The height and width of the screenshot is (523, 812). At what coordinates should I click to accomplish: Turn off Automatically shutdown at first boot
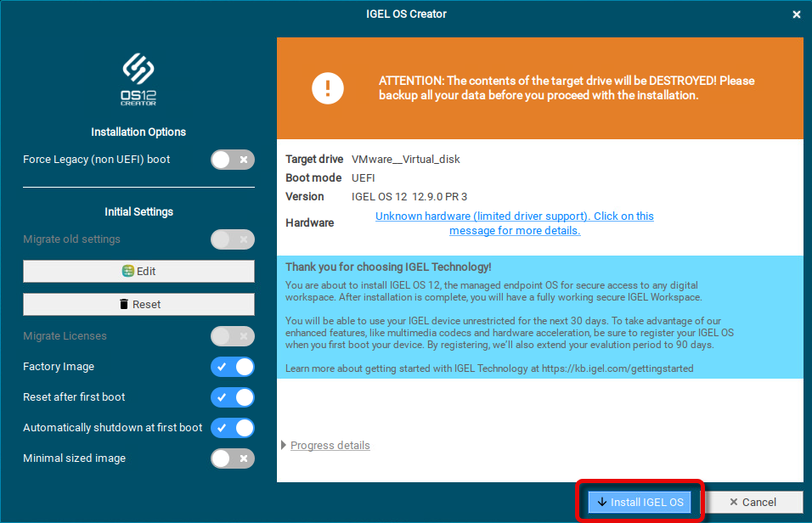(x=233, y=428)
